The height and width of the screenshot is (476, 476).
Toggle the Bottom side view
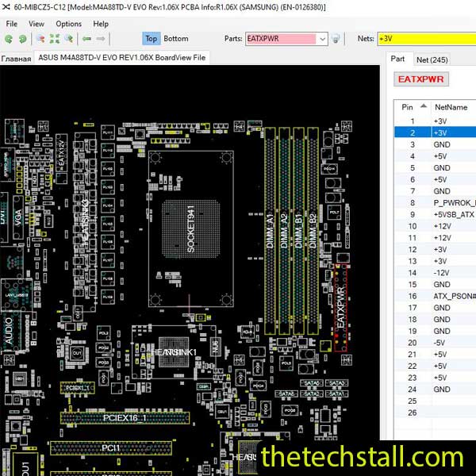click(x=176, y=39)
